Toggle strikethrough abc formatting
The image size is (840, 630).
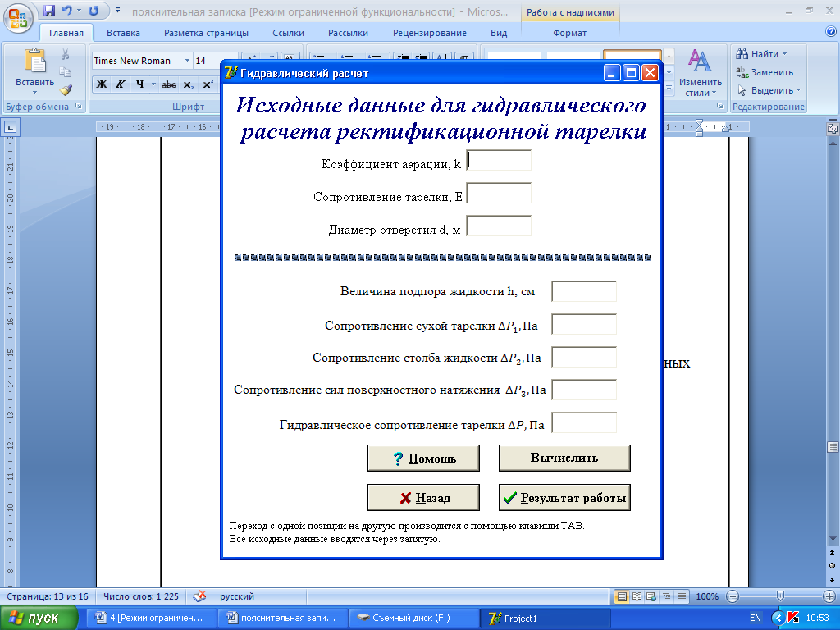point(169,84)
